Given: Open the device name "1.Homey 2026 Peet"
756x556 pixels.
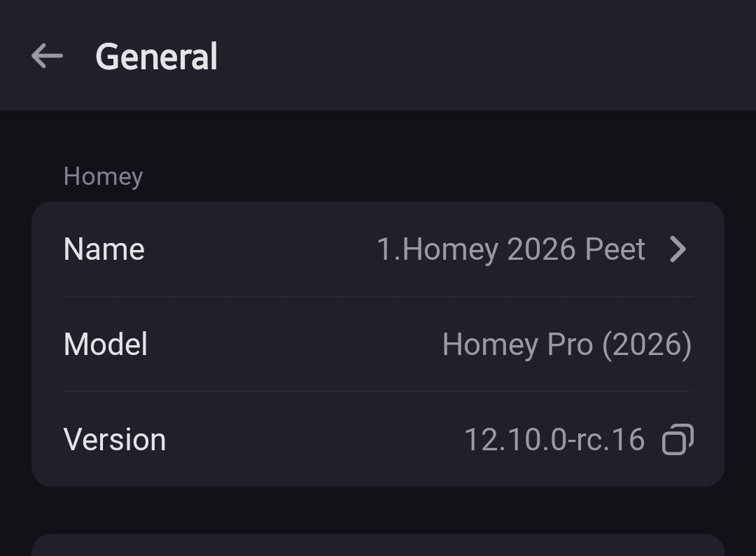Looking at the screenshot, I should tap(510, 249).
